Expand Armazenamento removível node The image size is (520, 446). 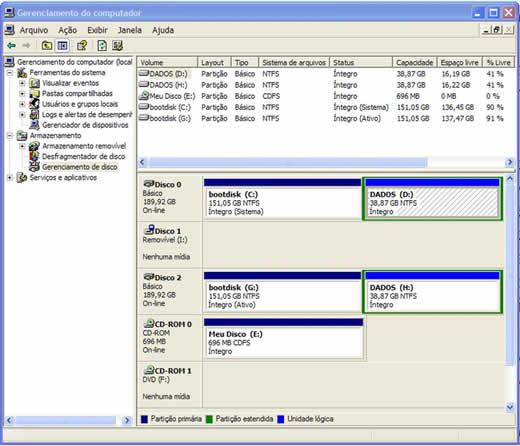tap(22, 146)
